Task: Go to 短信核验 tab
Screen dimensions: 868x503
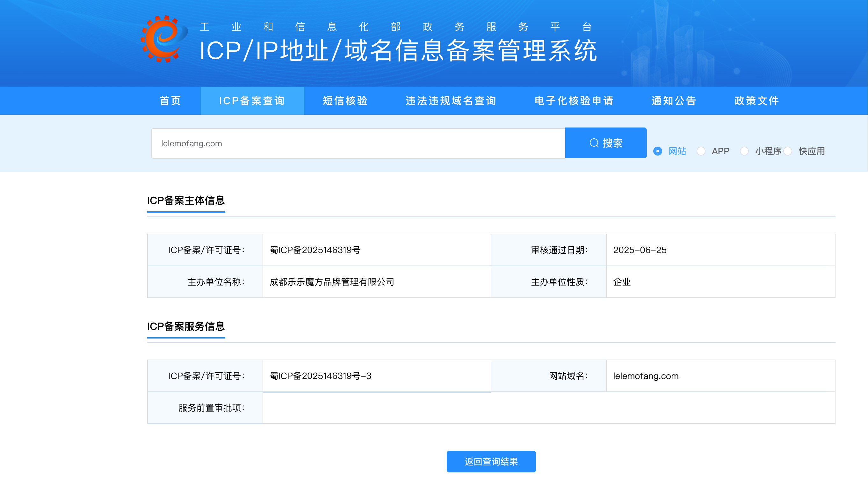Action: tap(345, 101)
